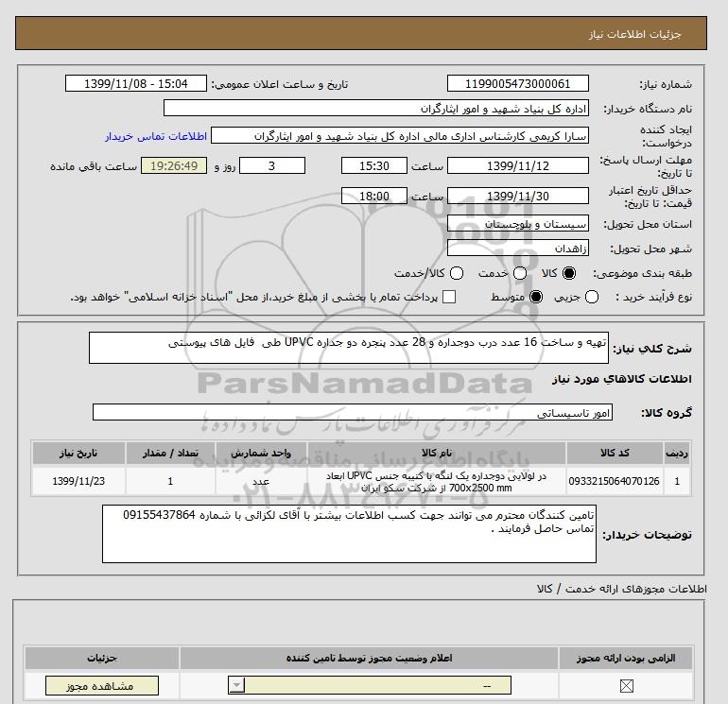This screenshot has height=704, width=728.
Task: Click the need date cell 1399/11/23
Action: tap(78, 481)
